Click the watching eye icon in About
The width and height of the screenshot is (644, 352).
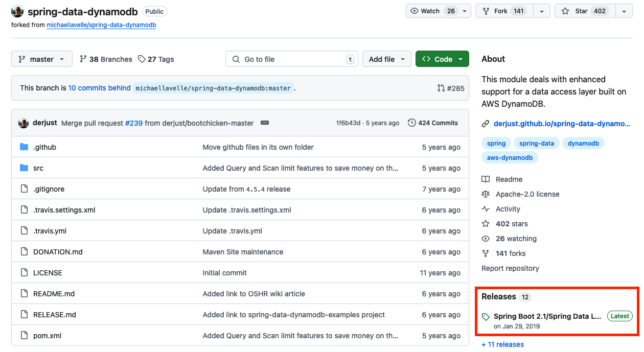click(486, 239)
